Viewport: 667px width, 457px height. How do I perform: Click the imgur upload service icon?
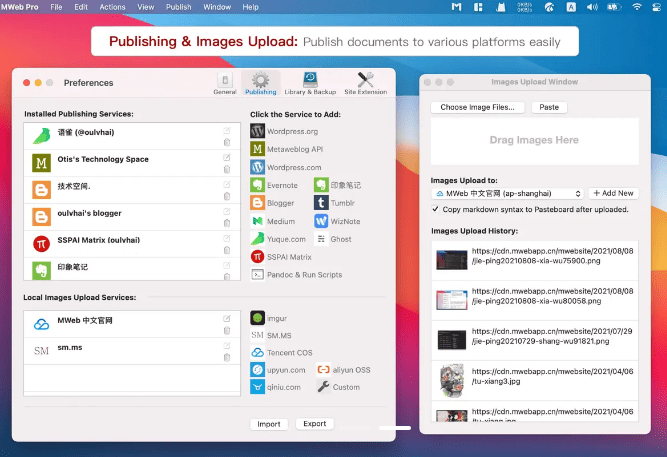[x=257, y=318]
